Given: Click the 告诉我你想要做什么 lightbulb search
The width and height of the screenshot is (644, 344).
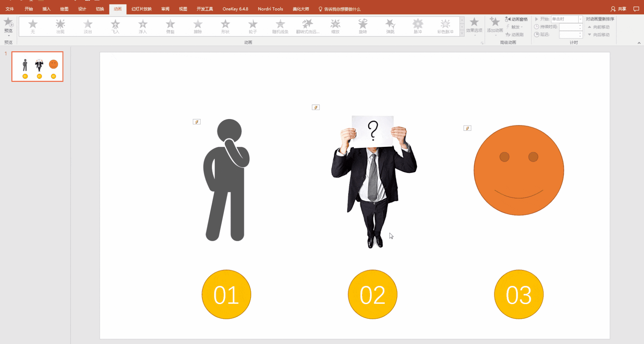Looking at the screenshot, I should (x=339, y=9).
